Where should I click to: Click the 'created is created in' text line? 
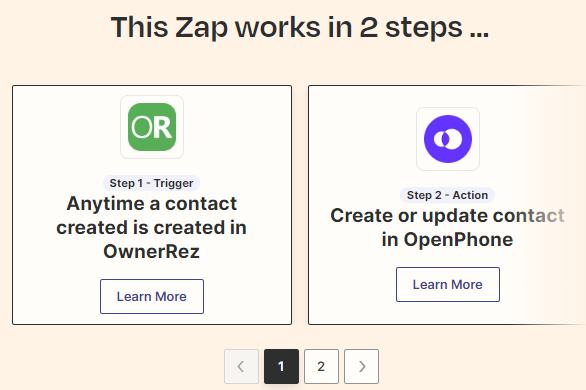click(151, 228)
